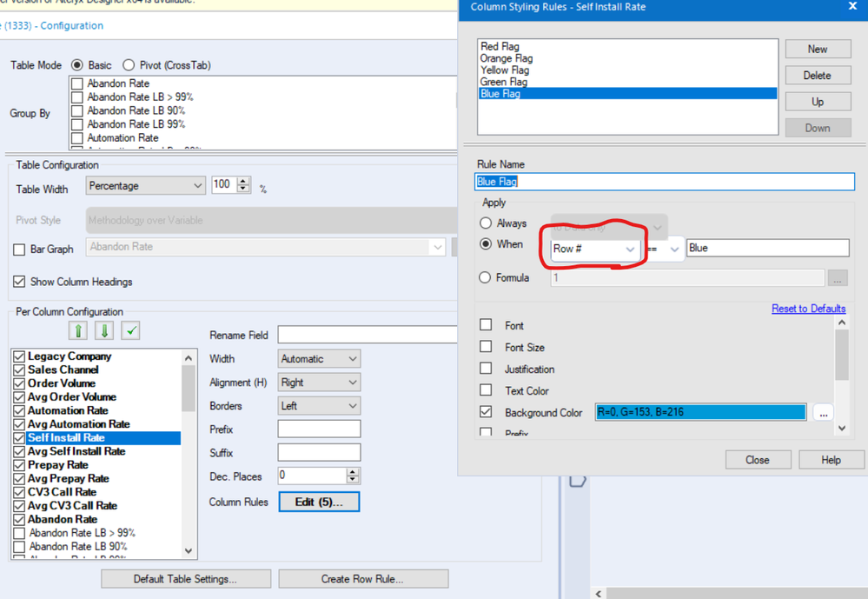This screenshot has height=599, width=868.
Task: Open the Background Color picker ellipsis button
Action: (x=823, y=413)
